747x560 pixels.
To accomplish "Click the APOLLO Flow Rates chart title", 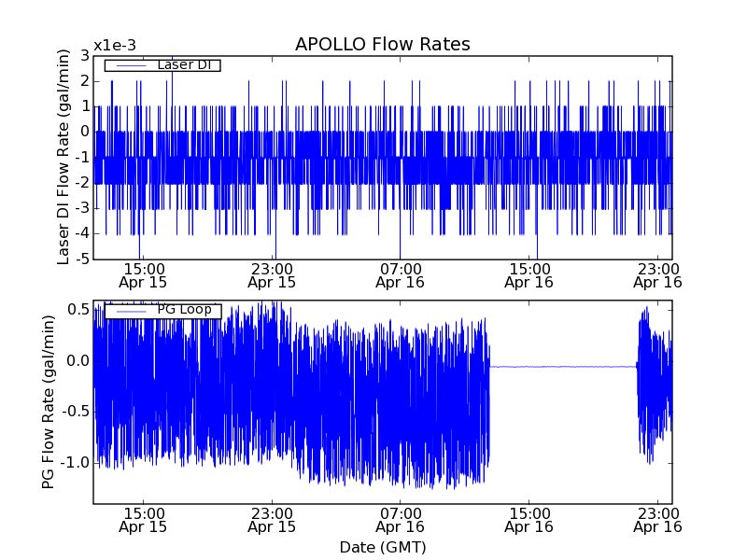I will point(382,45).
